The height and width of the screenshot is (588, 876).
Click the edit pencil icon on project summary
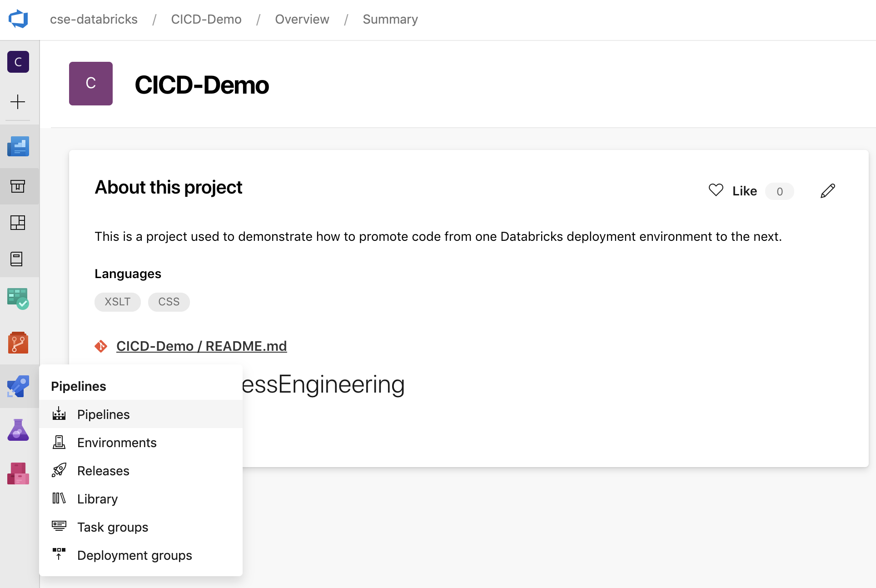pos(828,191)
